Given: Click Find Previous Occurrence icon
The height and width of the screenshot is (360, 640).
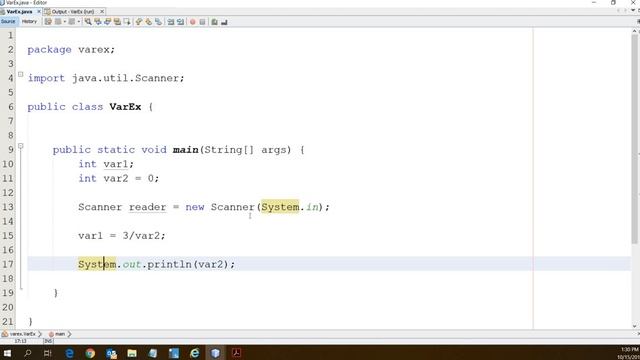Looking at the screenshot, I should 98,22.
